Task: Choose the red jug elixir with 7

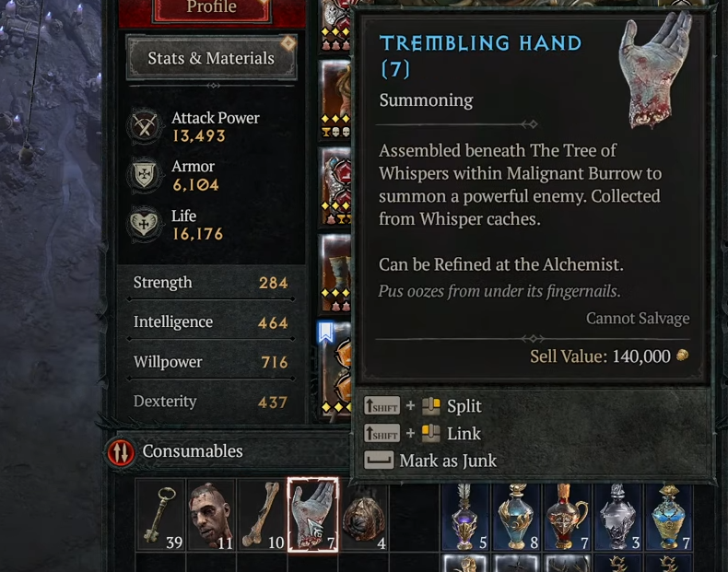Action: [x=567, y=517]
